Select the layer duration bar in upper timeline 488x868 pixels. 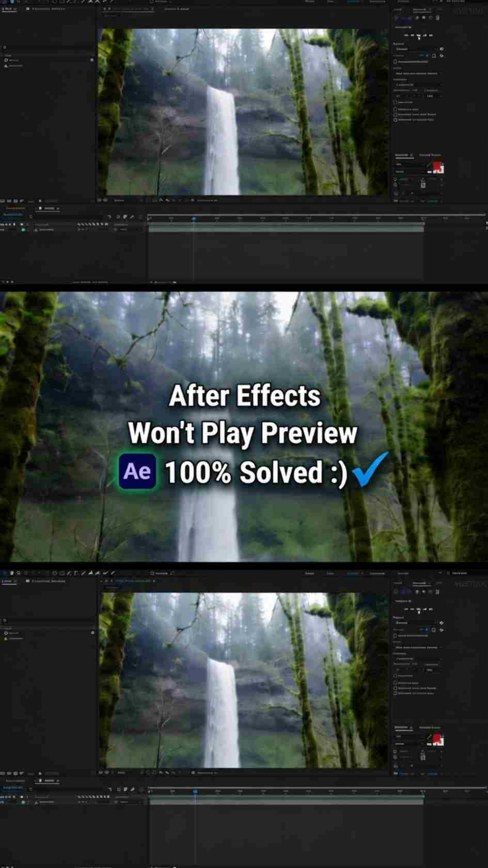pos(286,229)
